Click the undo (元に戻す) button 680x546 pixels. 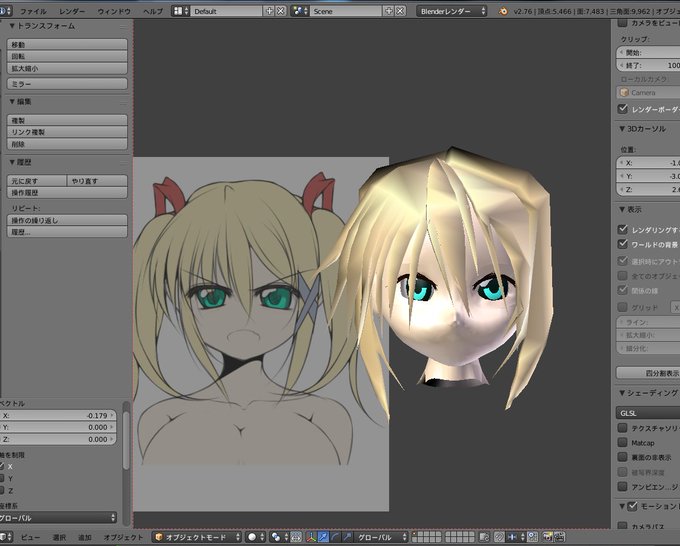[37, 181]
